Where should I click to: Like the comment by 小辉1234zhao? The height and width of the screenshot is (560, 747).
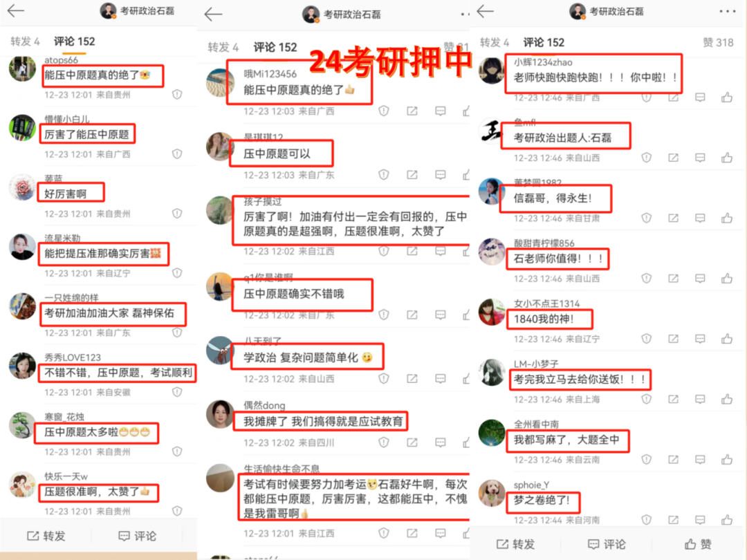(x=726, y=97)
